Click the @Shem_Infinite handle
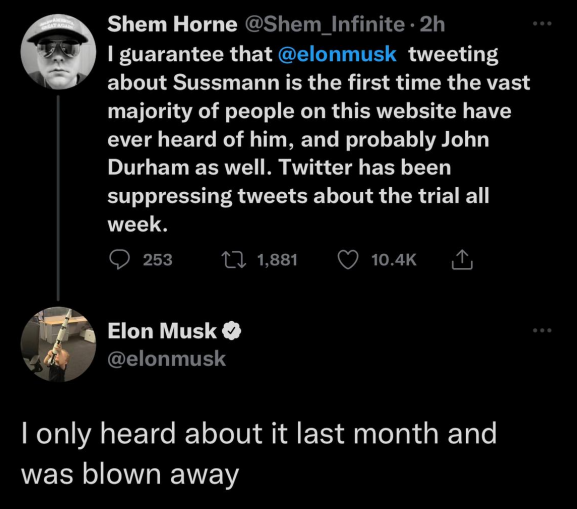This screenshot has width=577, height=509. (325, 25)
